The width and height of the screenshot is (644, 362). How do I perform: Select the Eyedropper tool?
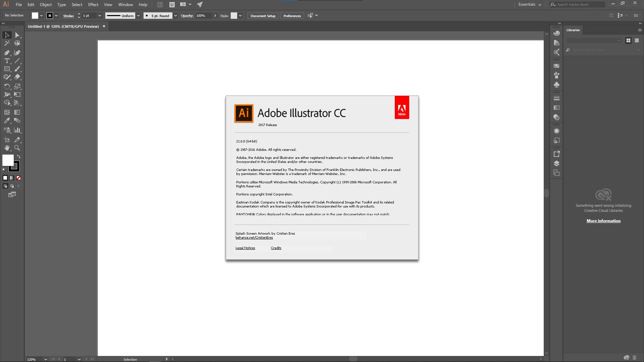(x=7, y=121)
